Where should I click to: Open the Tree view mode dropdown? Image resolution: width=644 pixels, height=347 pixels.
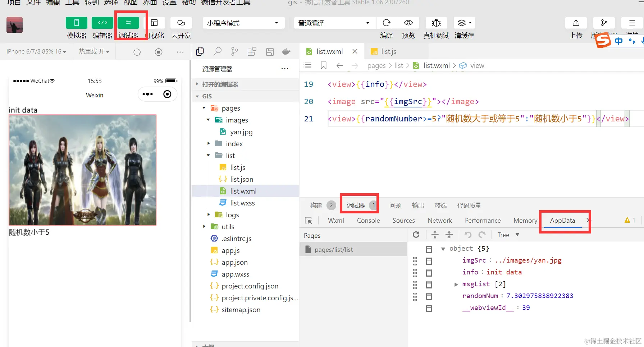coord(508,235)
